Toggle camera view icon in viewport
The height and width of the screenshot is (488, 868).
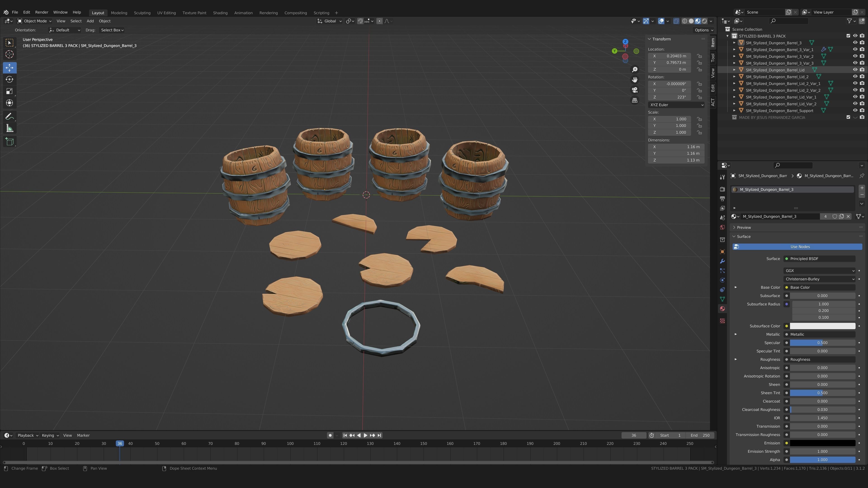point(634,90)
